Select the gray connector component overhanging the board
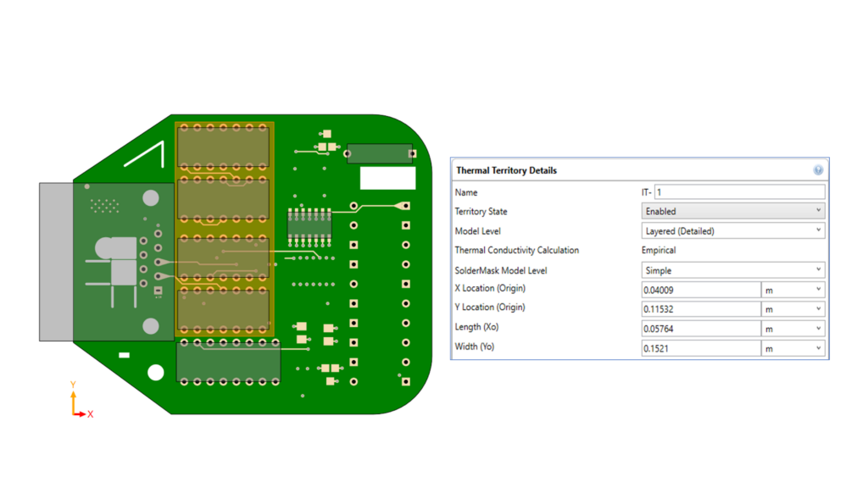Image resolution: width=868 pixels, height=488 pixels. pos(56,261)
